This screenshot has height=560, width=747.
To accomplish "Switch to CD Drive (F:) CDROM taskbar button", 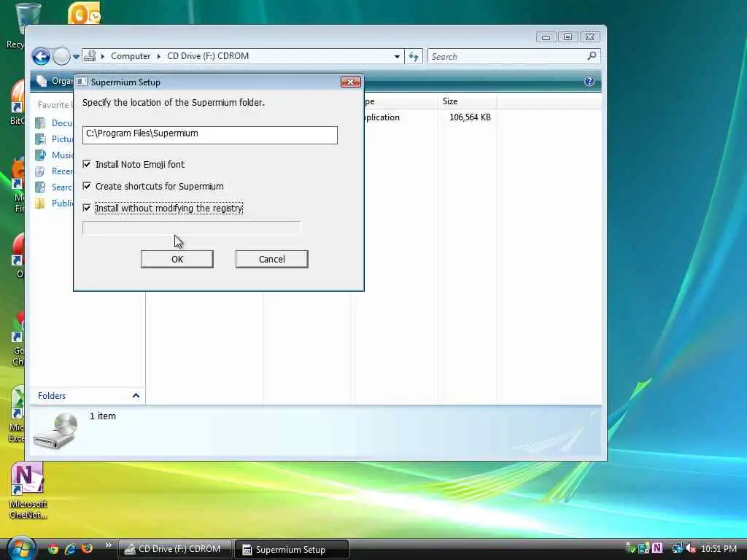I will tap(174, 549).
